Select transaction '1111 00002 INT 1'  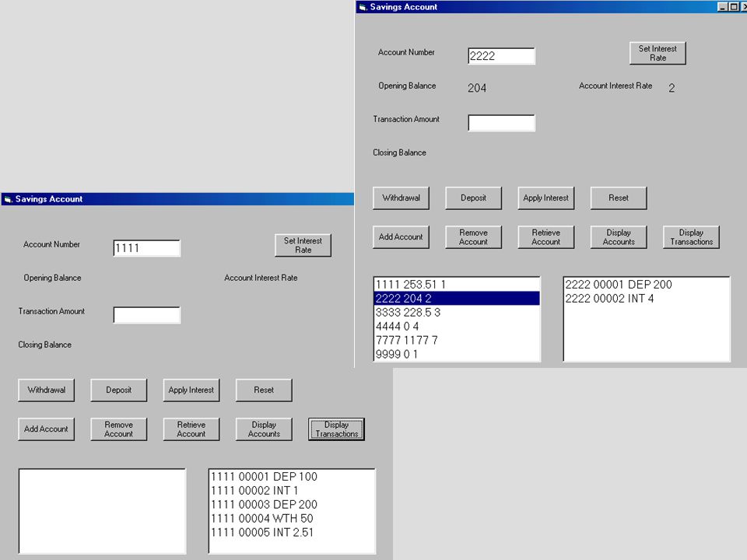[x=292, y=491]
